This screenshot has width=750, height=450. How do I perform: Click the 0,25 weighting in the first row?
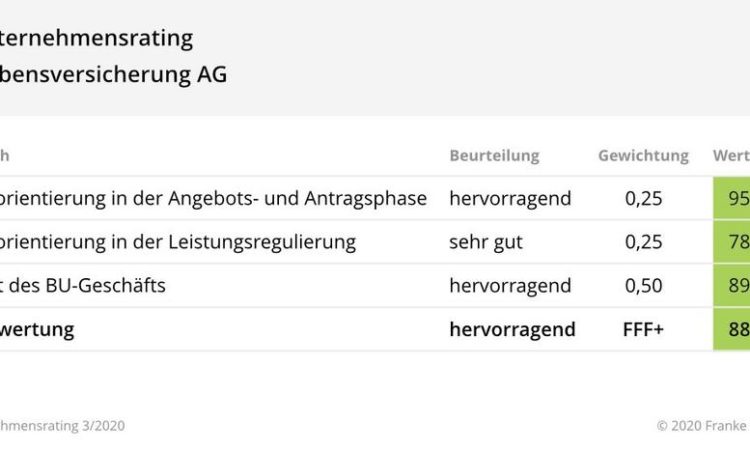point(643,198)
